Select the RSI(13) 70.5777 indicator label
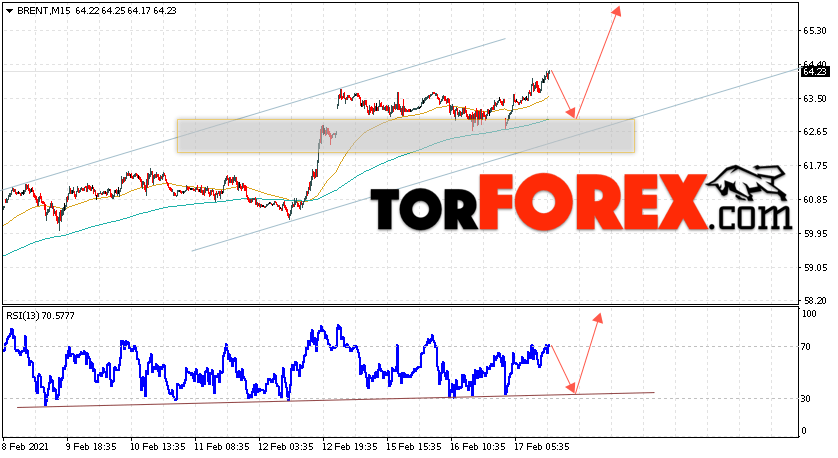838x458 pixels. pos(41,316)
